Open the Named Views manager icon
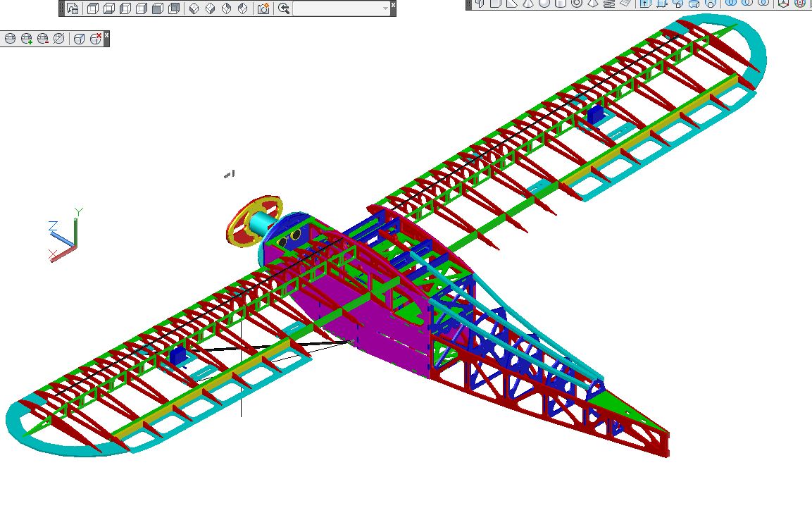 (x=73, y=8)
